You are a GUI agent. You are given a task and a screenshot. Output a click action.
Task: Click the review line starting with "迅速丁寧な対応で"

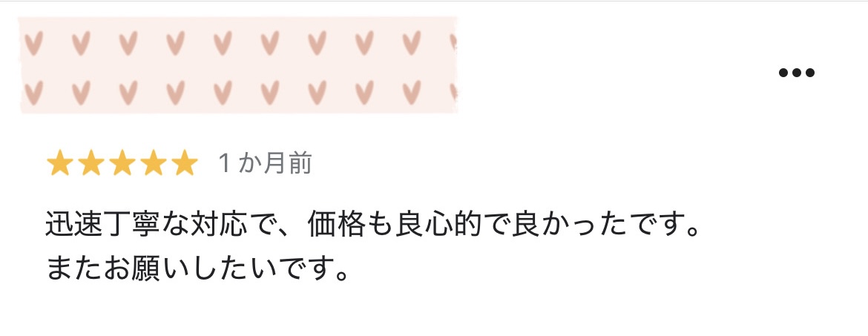point(374,224)
